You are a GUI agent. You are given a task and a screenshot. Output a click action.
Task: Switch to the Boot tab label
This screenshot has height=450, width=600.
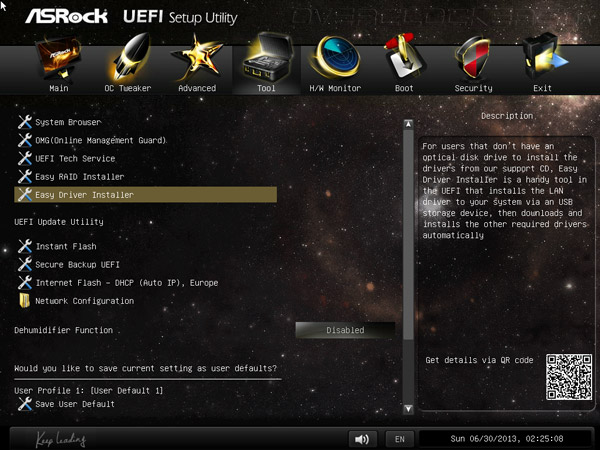pos(404,88)
